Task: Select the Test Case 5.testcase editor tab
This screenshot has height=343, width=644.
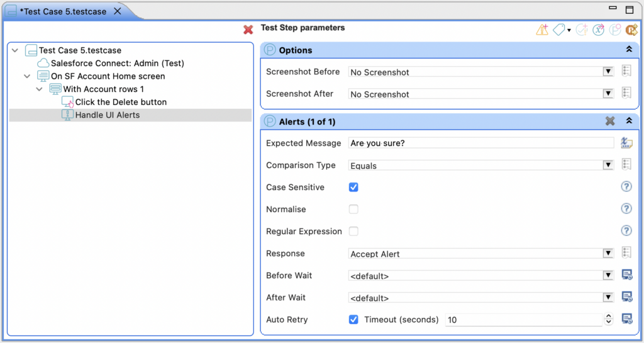Action: pos(64,11)
